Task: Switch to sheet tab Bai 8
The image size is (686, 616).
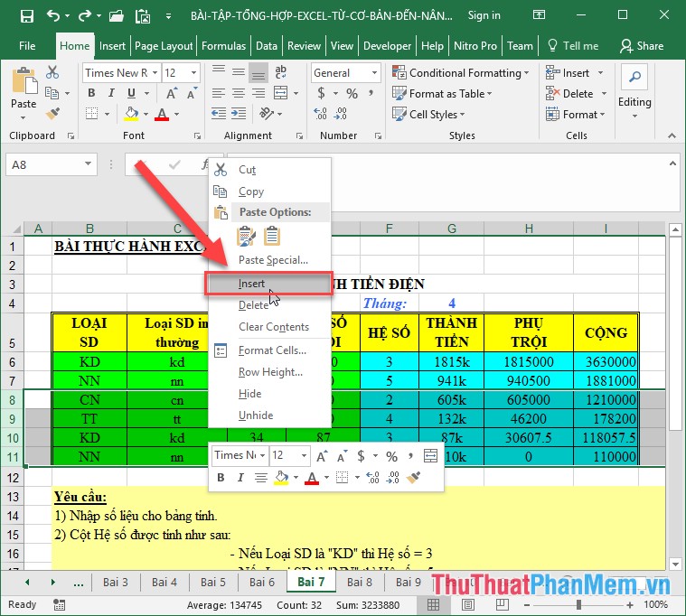Action: 359,583
